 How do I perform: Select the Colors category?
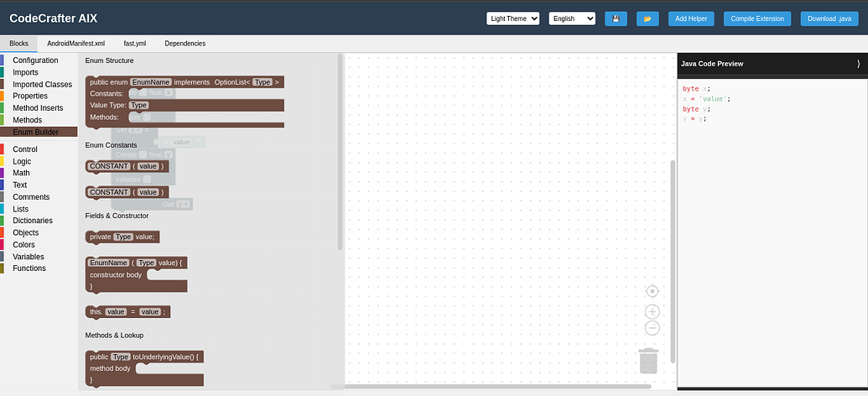tap(39, 244)
